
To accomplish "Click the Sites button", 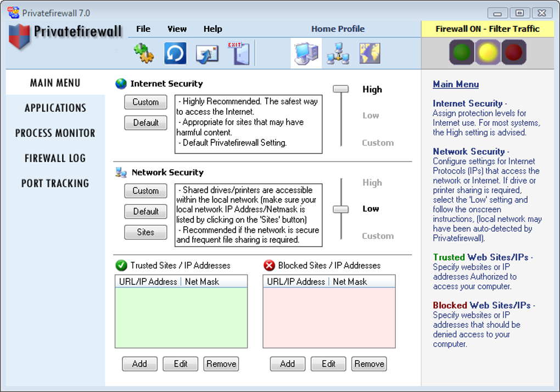I will [145, 232].
